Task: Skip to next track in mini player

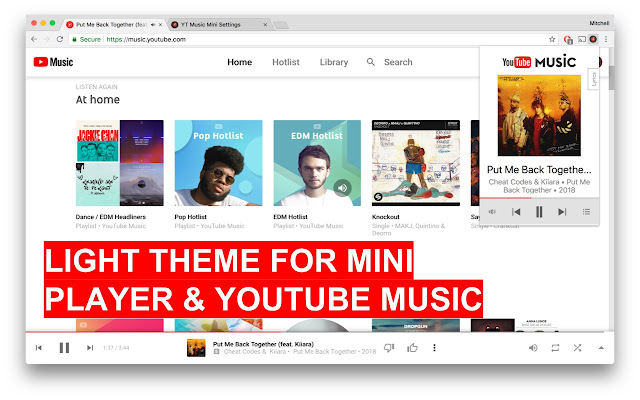Action: [562, 211]
